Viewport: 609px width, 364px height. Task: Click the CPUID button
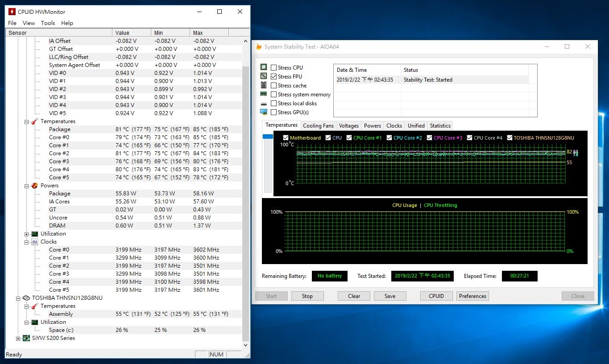click(436, 296)
